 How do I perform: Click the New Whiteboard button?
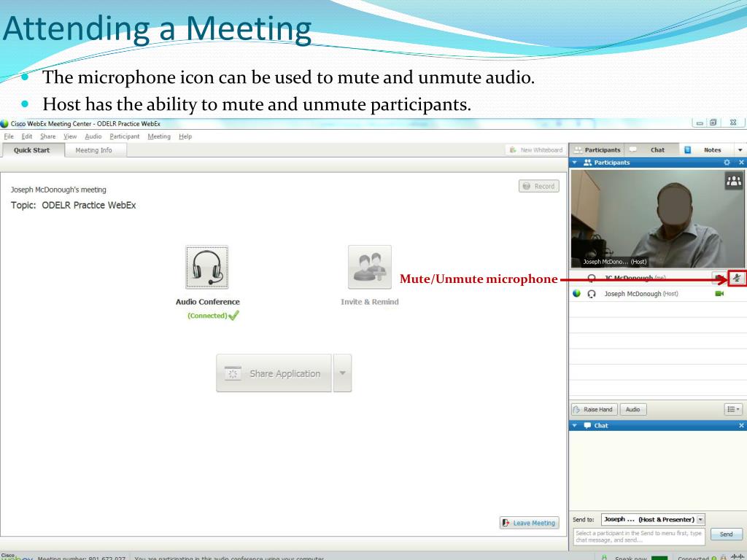coord(536,149)
